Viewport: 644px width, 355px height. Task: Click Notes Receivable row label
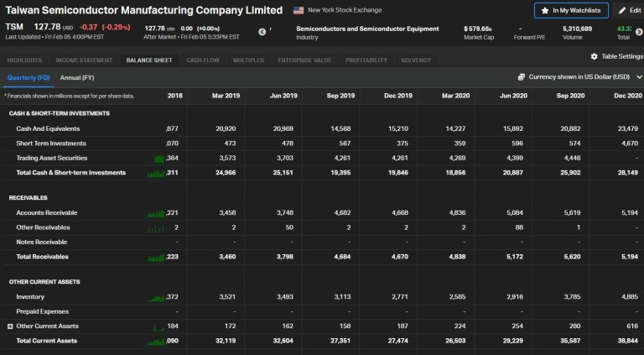[x=41, y=242]
